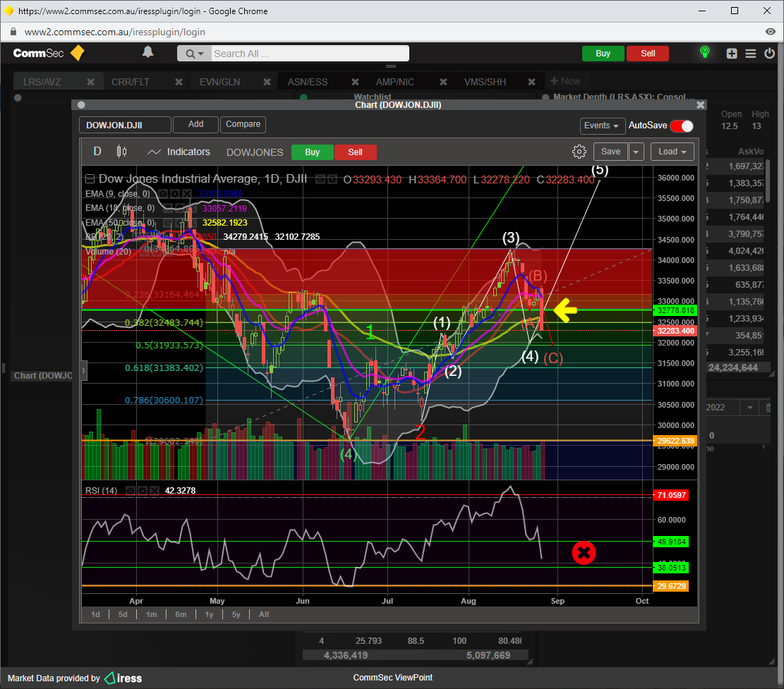Switch to the ASN/ESS tab
The height and width of the screenshot is (689, 784).
point(308,82)
